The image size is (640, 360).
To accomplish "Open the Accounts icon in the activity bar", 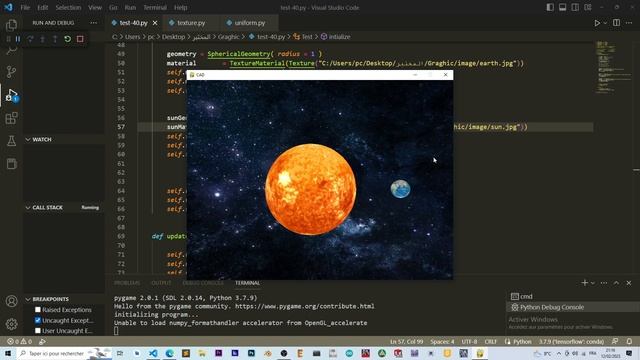I will 11,301.
